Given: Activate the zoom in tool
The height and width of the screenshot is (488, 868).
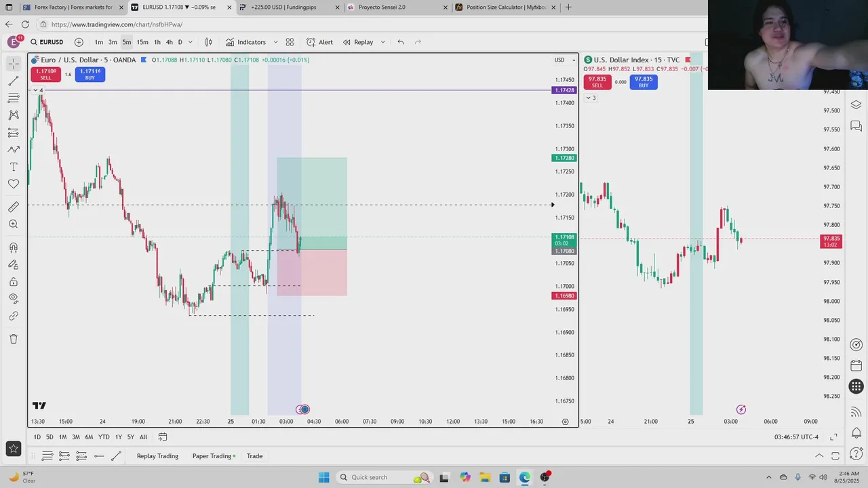Looking at the screenshot, I should 14,224.
